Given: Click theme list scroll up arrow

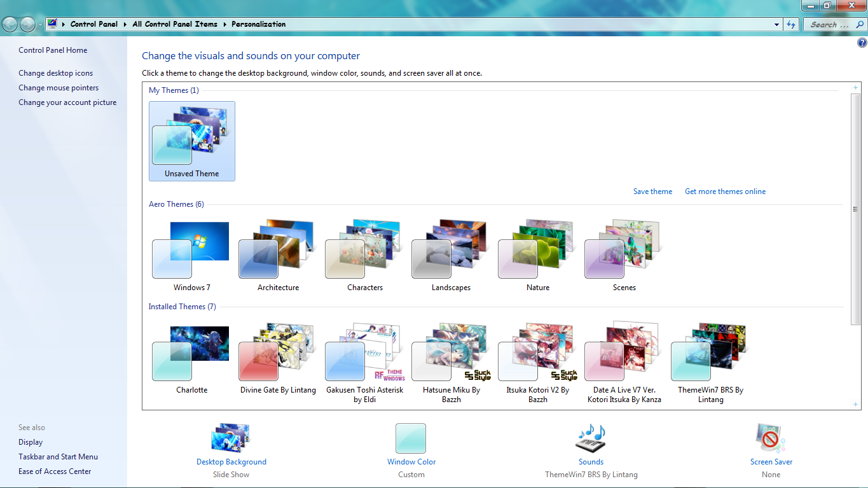Looking at the screenshot, I should (855, 87).
